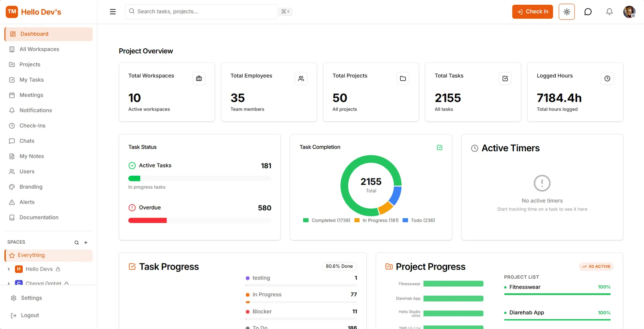Select the Everything space
The width and height of the screenshot is (644, 329).
click(x=49, y=255)
